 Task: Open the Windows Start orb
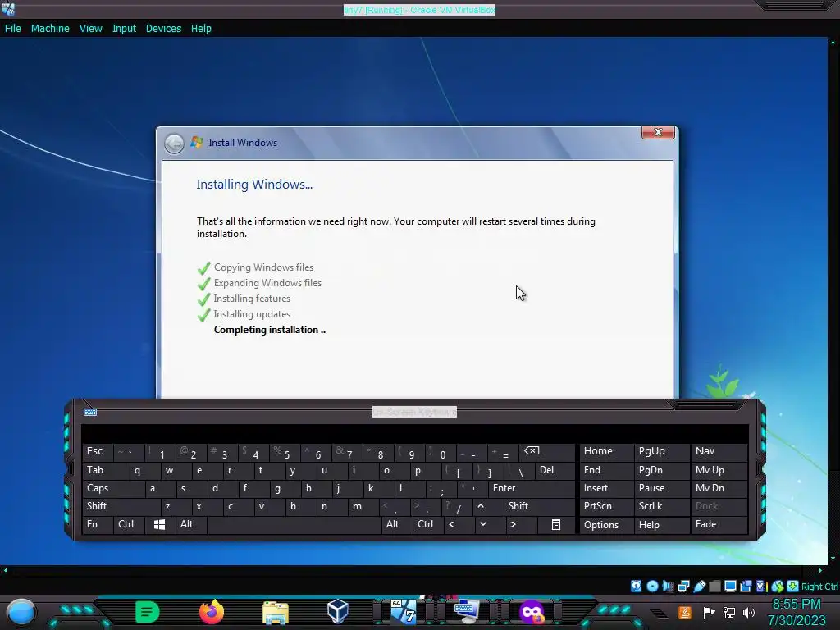[x=21, y=612]
